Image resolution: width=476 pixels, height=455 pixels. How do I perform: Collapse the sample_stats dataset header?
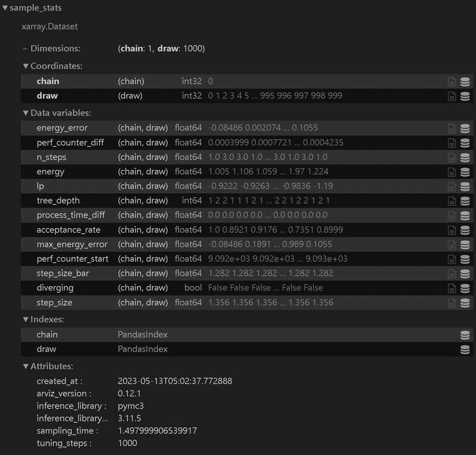(x=6, y=8)
